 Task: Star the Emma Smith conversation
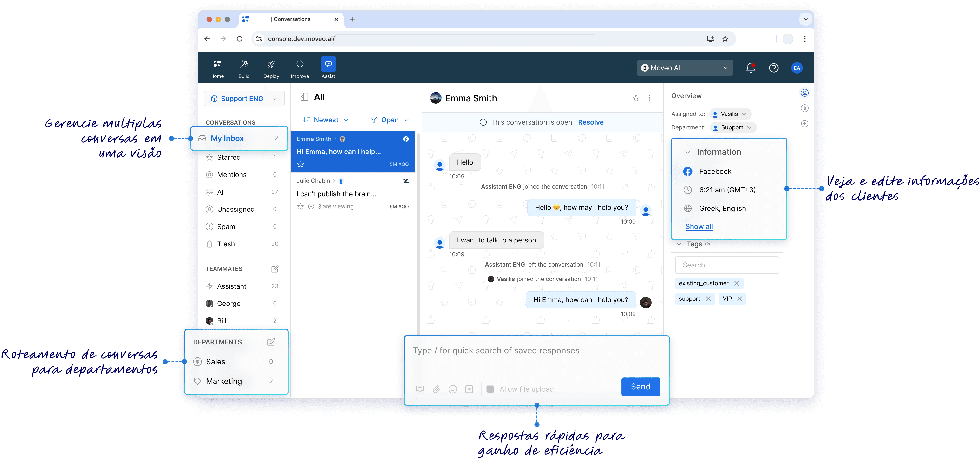pos(301,164)
